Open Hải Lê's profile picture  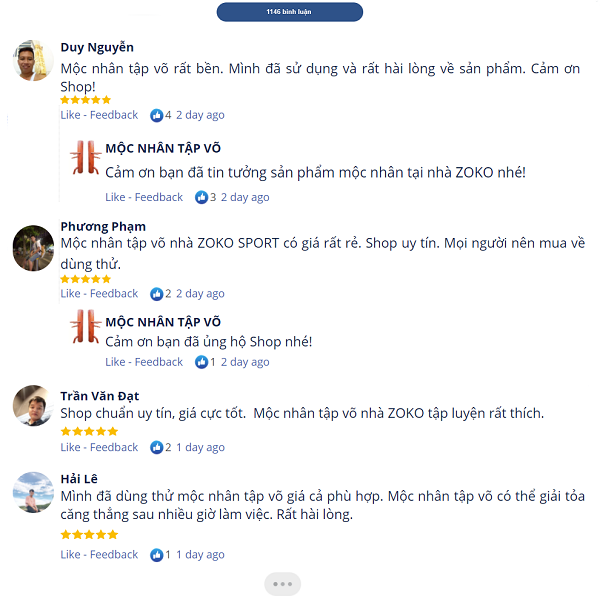[x=33, y=492]
